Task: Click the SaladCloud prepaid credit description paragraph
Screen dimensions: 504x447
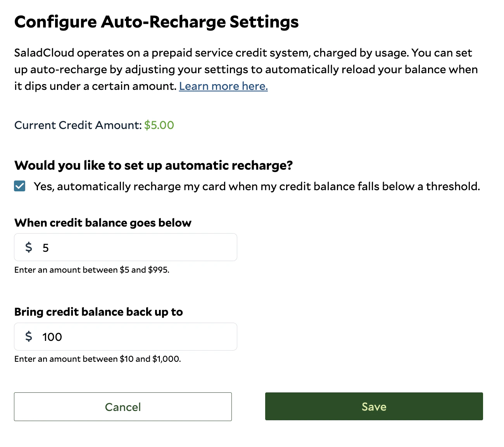Action: tap(246, 69)
